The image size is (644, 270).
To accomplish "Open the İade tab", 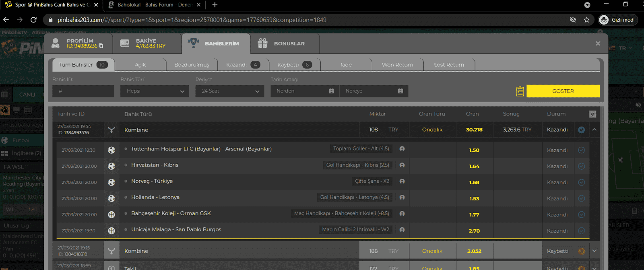I will click(346, 65).
